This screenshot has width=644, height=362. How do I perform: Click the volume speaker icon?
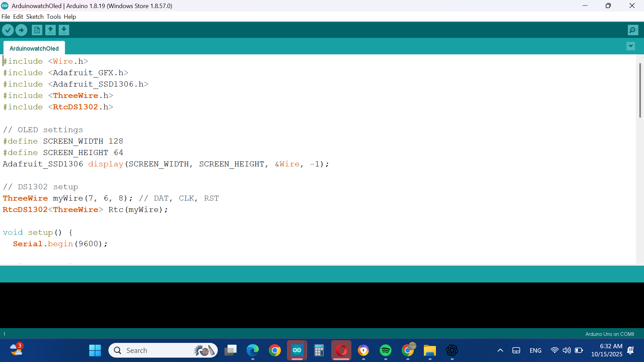click(567, 351)
